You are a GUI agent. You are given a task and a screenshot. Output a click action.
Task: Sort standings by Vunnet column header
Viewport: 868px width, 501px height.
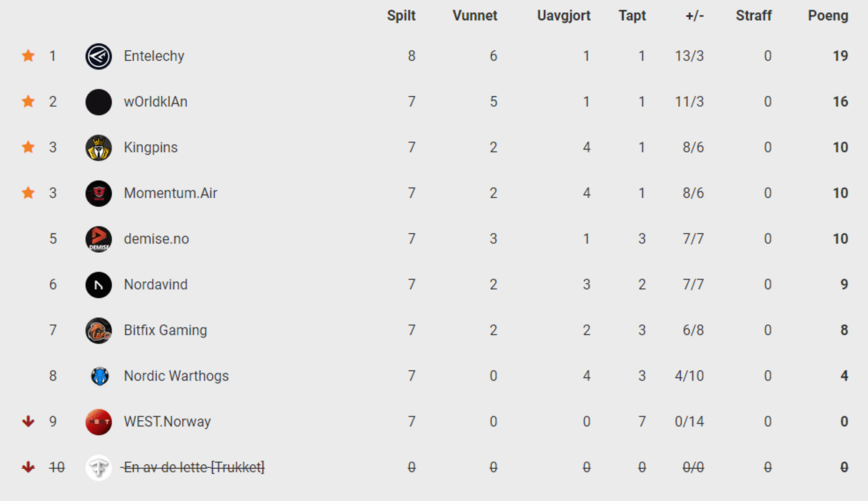[475, 16]
